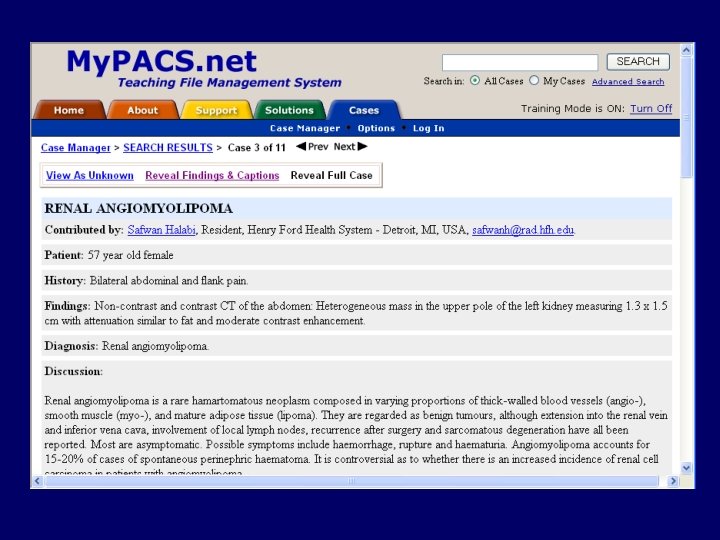Image resolution: width=720 pixels, height=540 pixels.
Task: Click the Diagnosis 'Renal angiomyolipoma' text
Action: pyautogui.click(x=155, y=346)
